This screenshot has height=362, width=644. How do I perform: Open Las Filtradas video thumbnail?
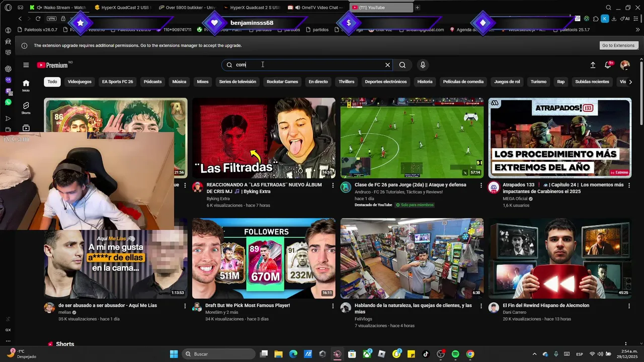point(264,138)
